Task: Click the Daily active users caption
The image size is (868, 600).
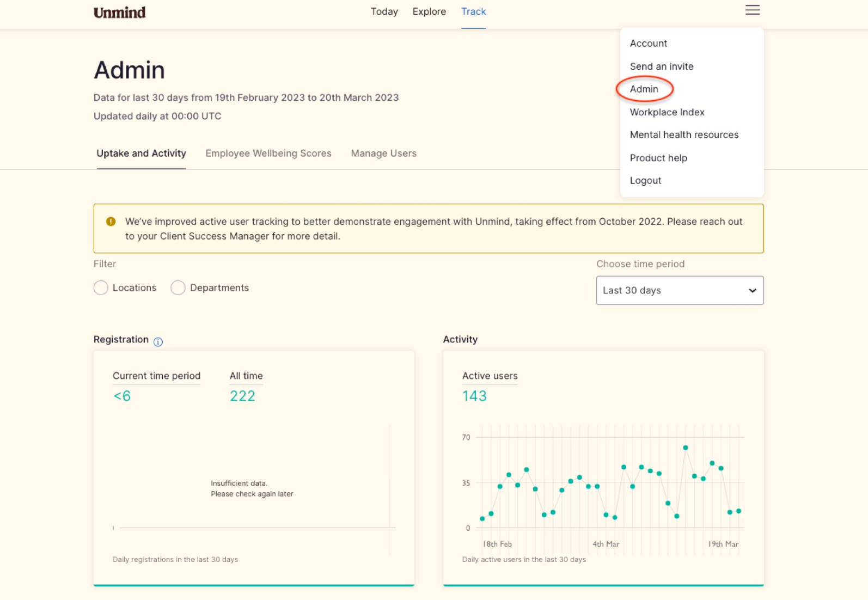Action: [524, 559]
